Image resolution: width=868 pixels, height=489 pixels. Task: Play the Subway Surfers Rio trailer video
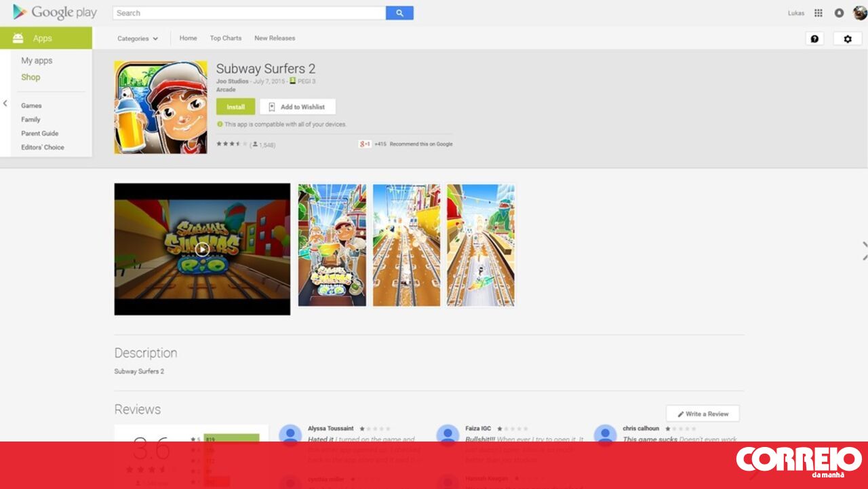[x=202, y=249]
